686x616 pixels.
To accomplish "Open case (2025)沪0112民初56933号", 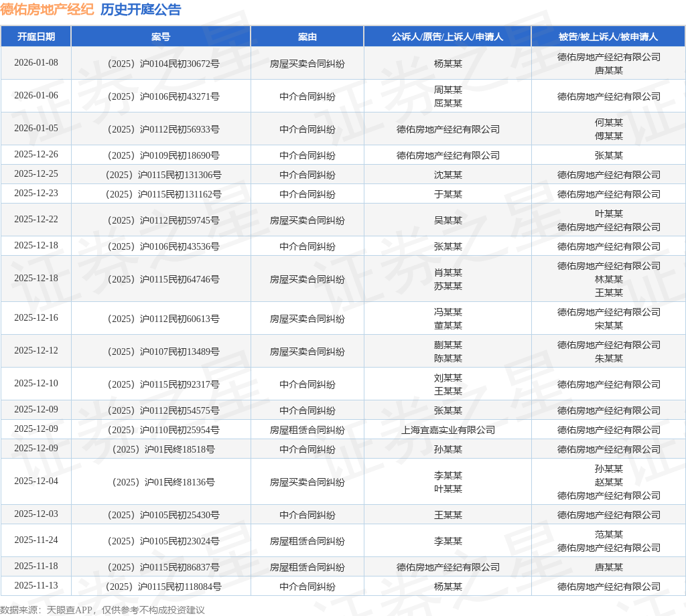I will click(x=161, y=129).
